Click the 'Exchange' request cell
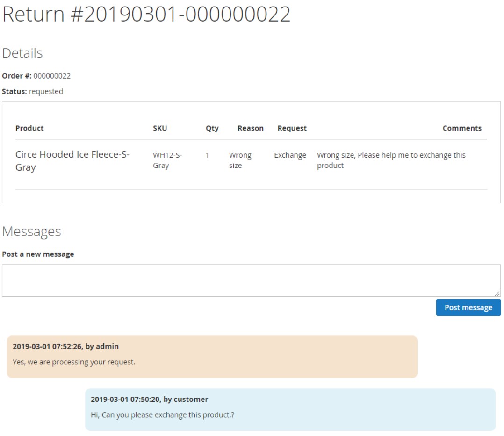 (290, 155)
